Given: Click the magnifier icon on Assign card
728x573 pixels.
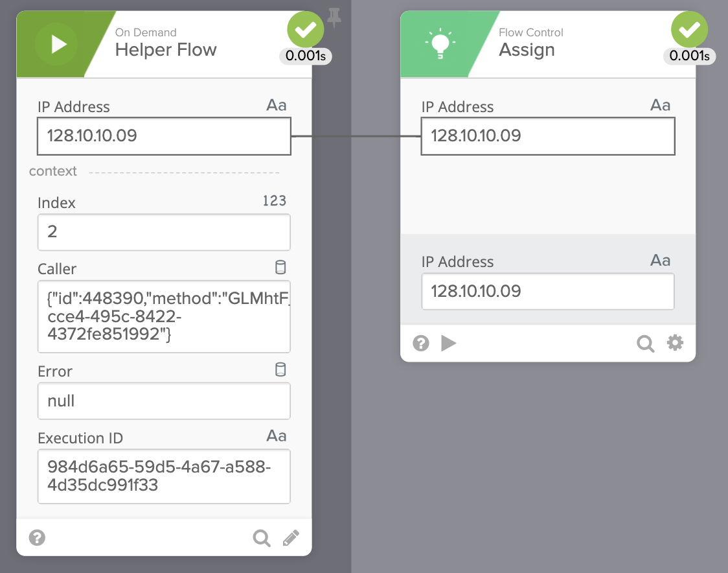Looking at the screenshot, I should (x=645, y=343).
